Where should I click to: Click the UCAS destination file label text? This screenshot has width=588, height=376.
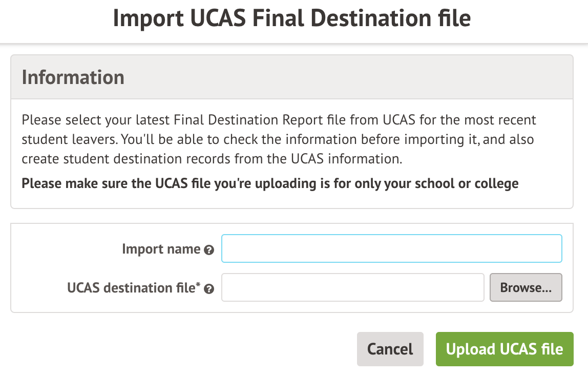[x=130, y=288]
